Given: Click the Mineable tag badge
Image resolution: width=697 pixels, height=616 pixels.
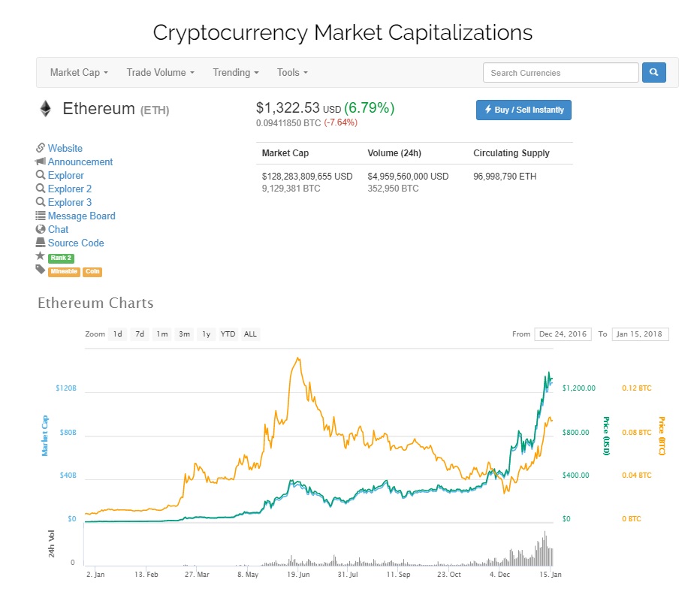Looking at the screenshot, I should [64, 271].
